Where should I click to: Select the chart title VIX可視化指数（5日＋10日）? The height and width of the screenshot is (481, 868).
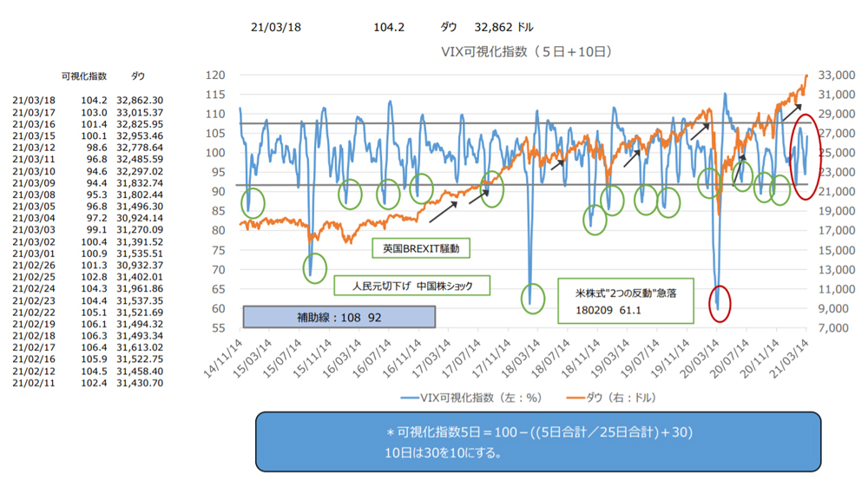click(527, 51)
